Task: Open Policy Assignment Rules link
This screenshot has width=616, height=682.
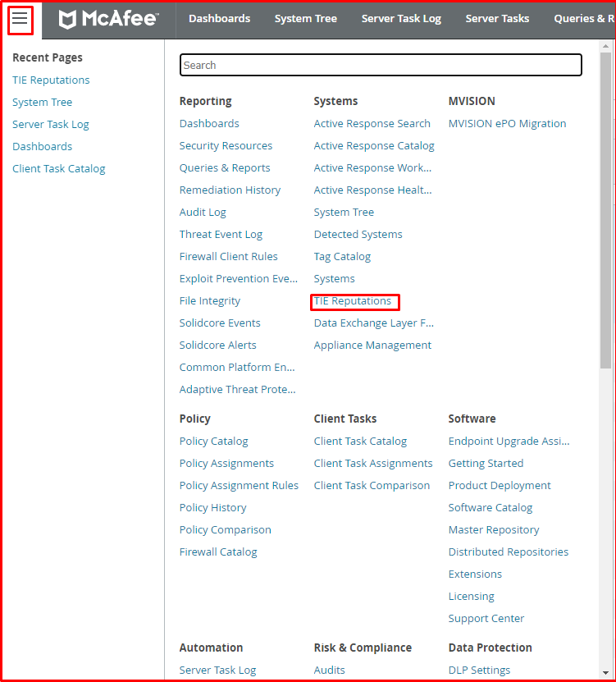Action: [239, 485]
